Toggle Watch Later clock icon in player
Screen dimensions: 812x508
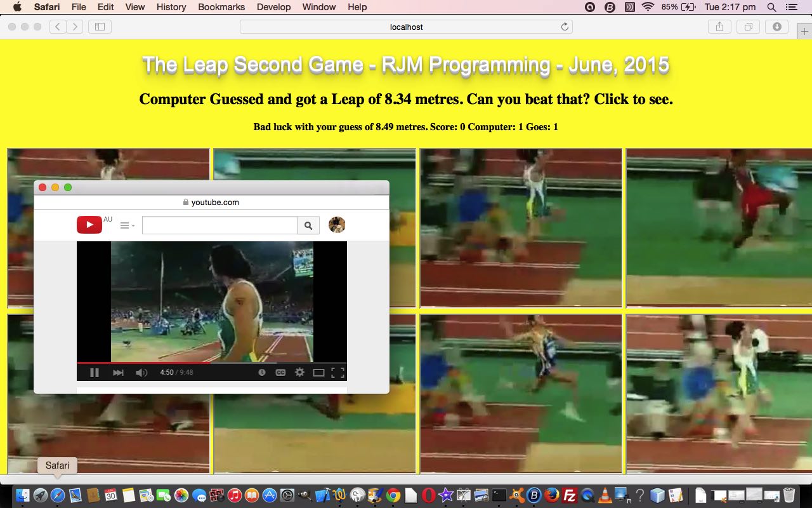(x=261, y=372)
